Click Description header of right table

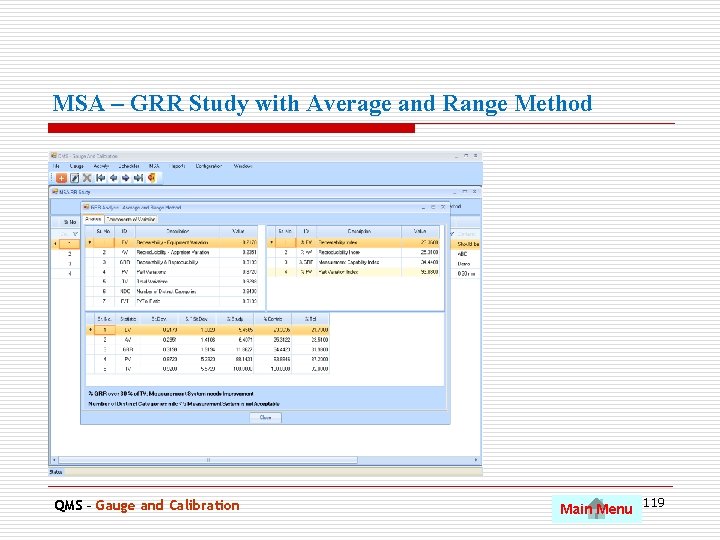359,231
